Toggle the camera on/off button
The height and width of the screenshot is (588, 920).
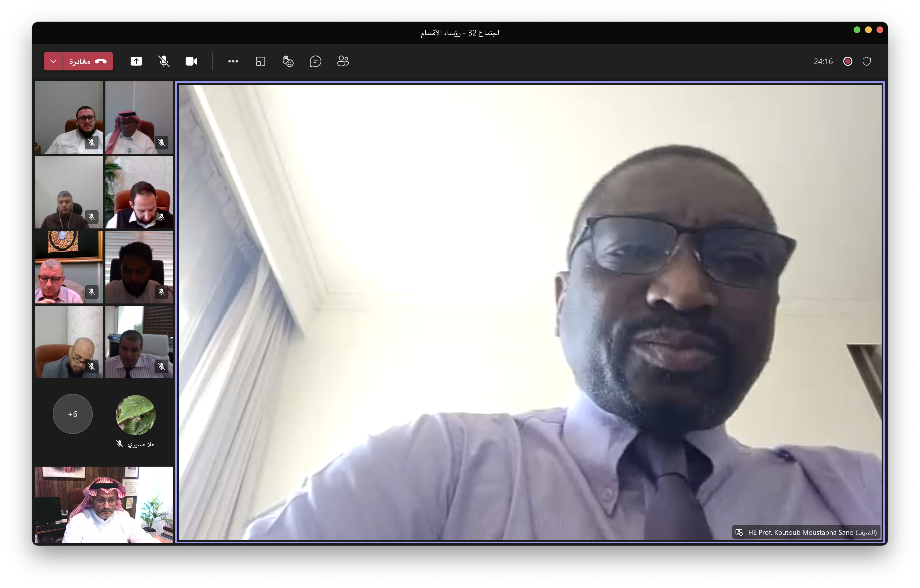(x=191, y=62)
